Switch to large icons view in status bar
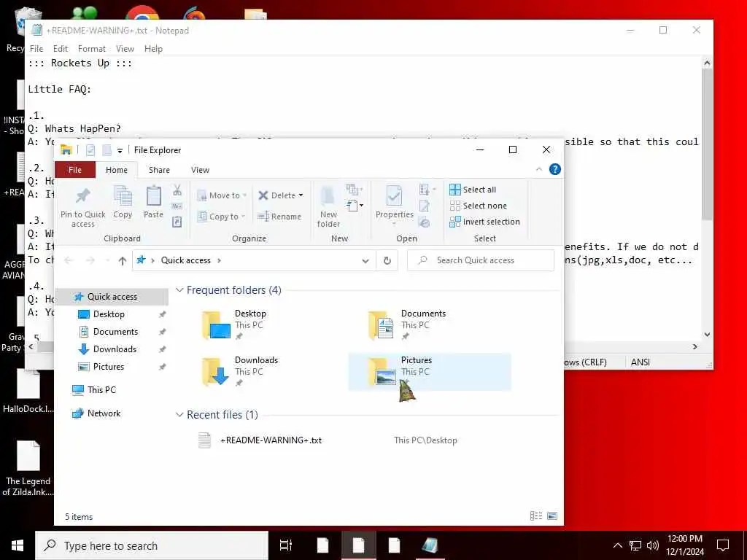Screen dimensions: 747x560 pyautogui.click(x=552, y=516)
